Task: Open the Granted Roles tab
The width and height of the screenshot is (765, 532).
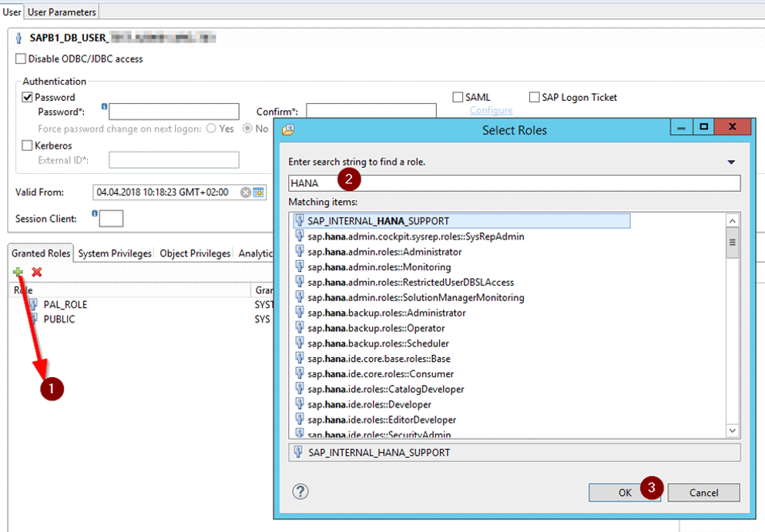Action: pos(41,253)
